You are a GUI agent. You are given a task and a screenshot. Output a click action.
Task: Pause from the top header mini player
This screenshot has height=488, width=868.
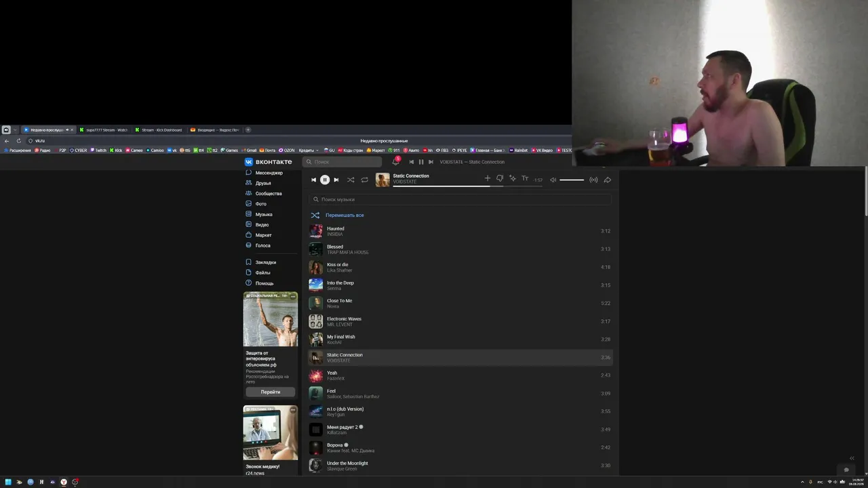coord(420,162)
